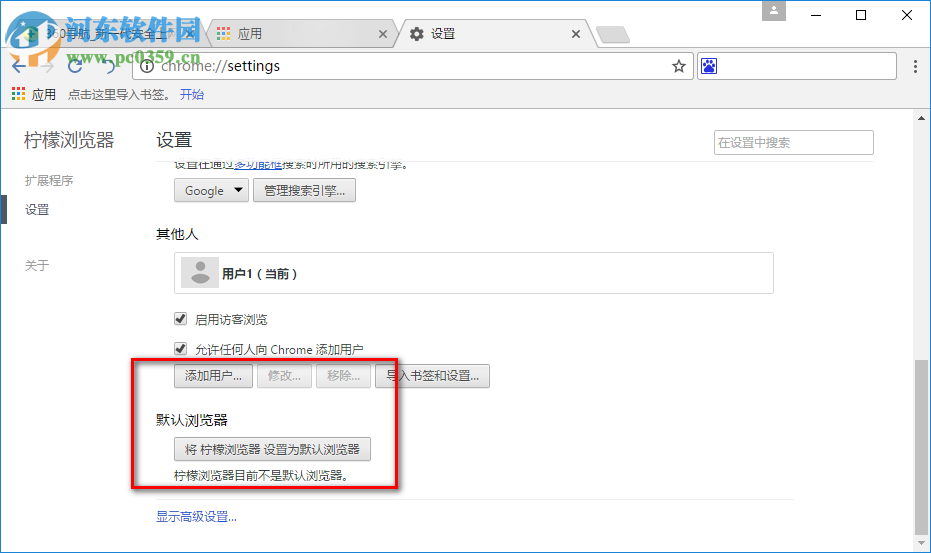
Task: Click the user avatar of 用户1
Action: point(200,273)
